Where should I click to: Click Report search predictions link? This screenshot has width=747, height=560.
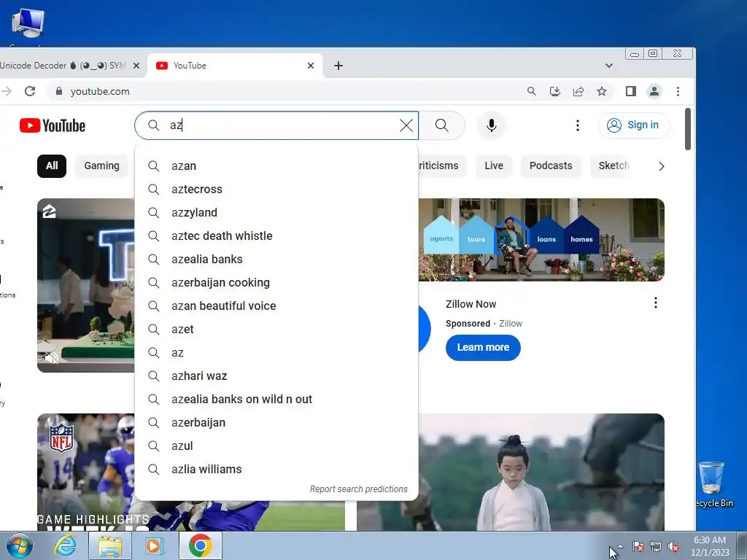[359, 489]
